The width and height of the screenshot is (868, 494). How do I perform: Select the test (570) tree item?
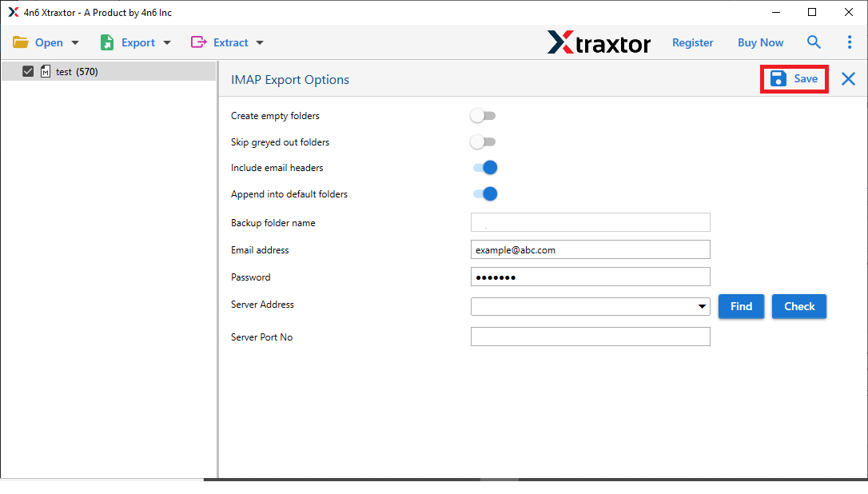click(109, 71)
